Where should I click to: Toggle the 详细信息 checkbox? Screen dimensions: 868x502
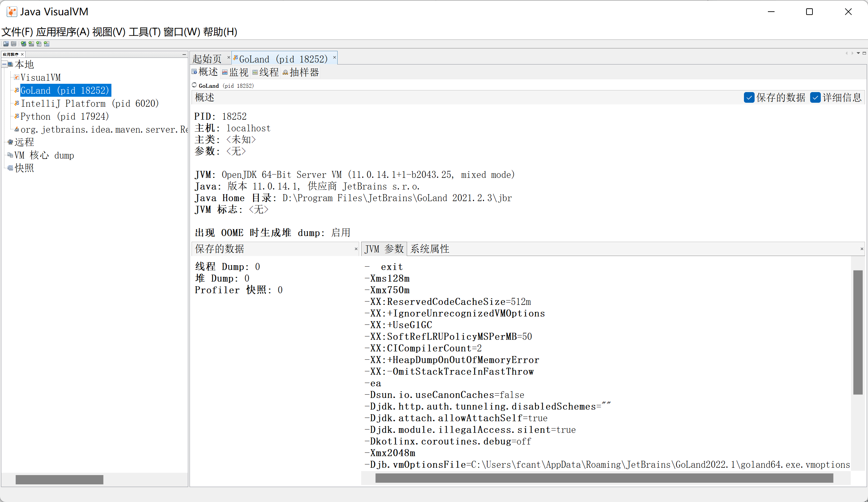(815, 97)
